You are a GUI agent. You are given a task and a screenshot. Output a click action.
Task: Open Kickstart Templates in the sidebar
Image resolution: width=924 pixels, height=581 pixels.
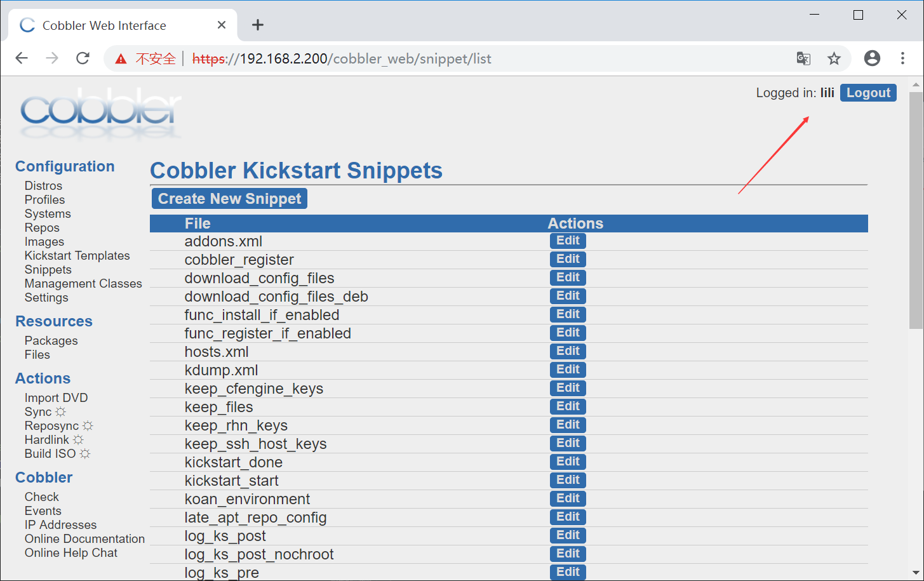click(77, 256)
